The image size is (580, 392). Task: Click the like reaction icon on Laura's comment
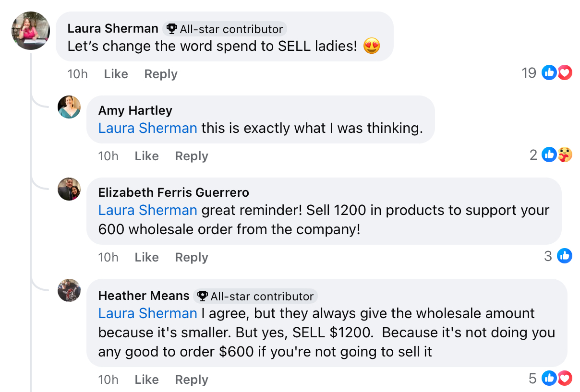[x=549, y=73]
